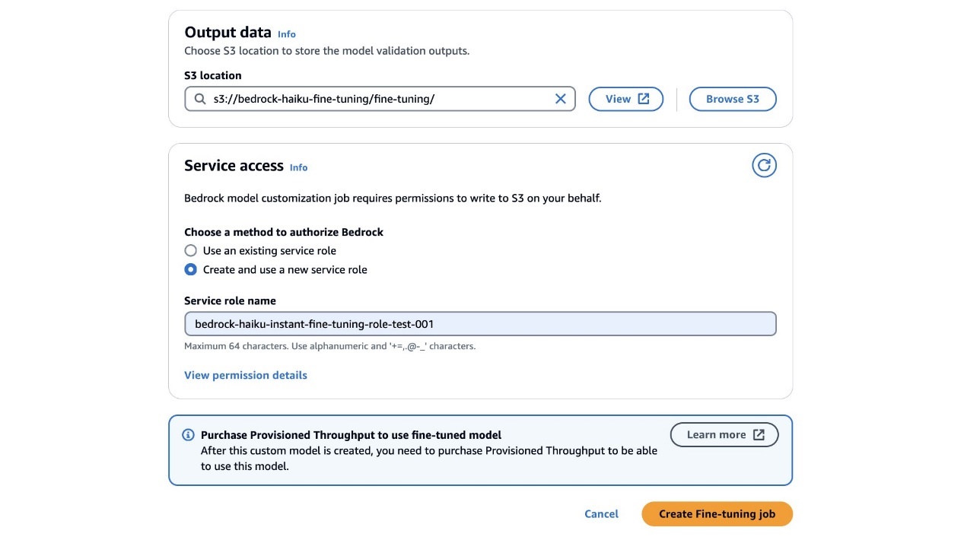
Task: Click into the Service role name field
Action: [479, 324]
